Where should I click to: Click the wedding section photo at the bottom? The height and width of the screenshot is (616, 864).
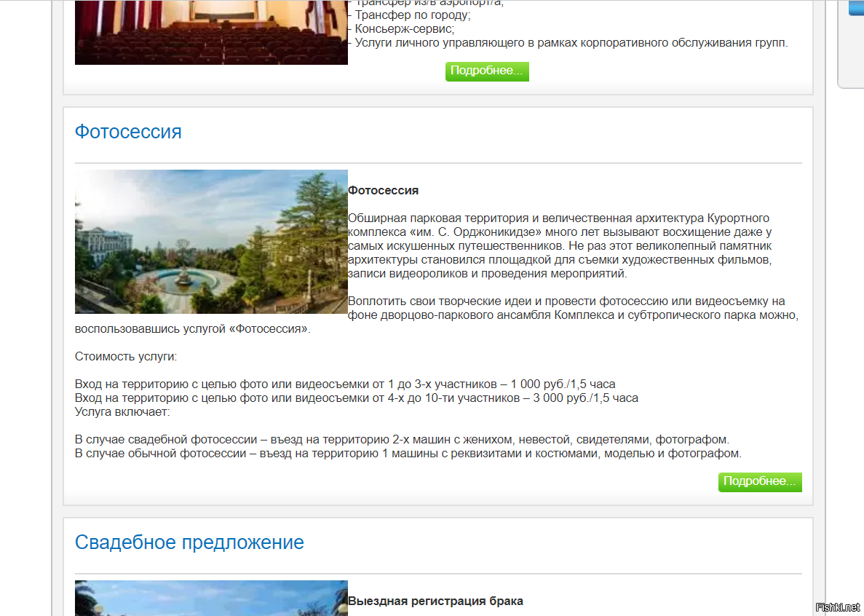(211, 599)
